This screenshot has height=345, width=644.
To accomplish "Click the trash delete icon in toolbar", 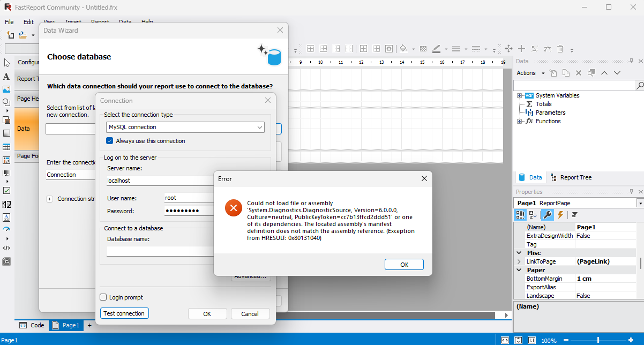I will [x=560, y=49].
